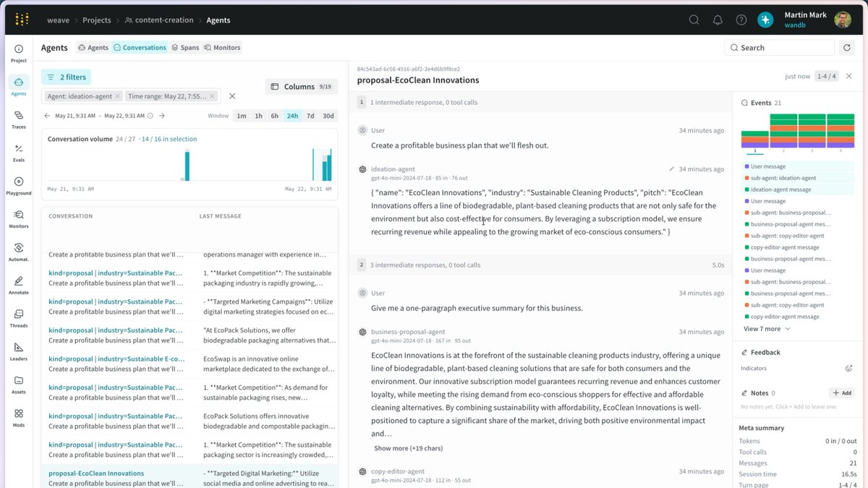
Task: Open the Evals sidebar icon
Action: tap(19, 153)
